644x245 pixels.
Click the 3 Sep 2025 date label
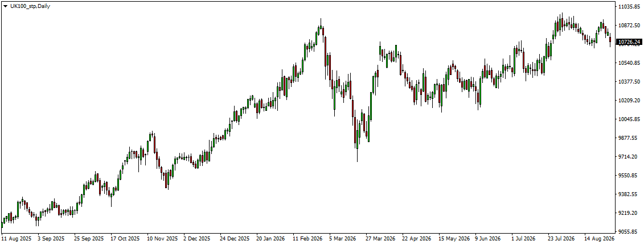pyautogui.click(x=51, y=238)
